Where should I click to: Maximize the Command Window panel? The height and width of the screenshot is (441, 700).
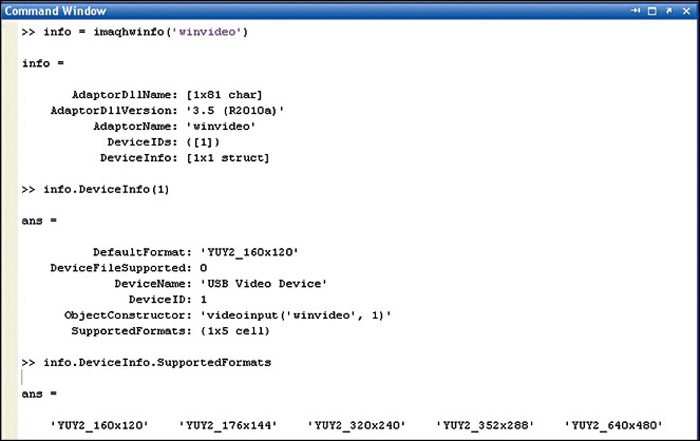pos(652,11)
